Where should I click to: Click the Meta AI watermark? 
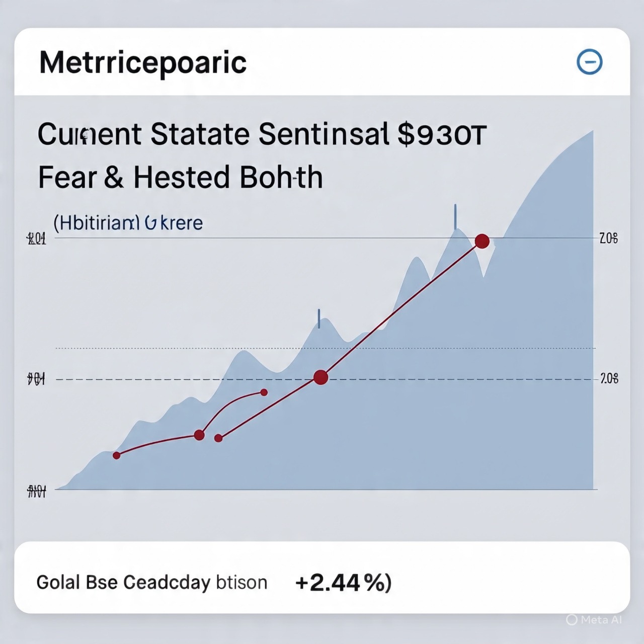595,620
